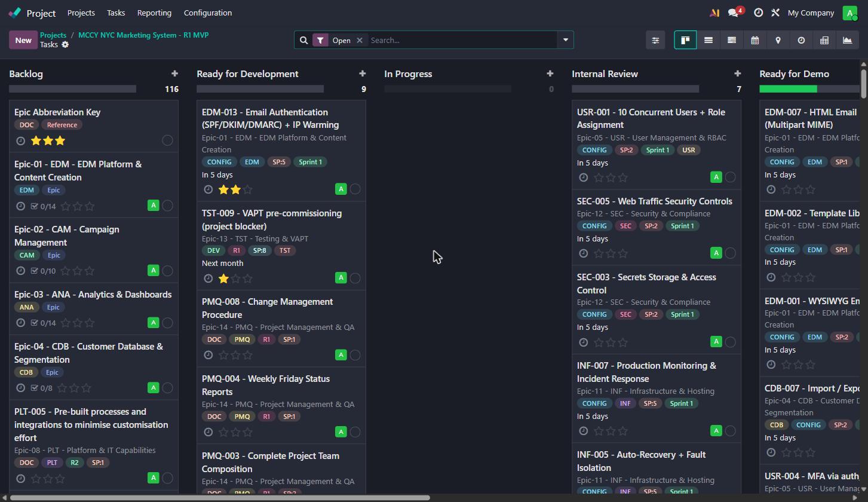868x502 pixels.
Task: Open the activity clock on the TST-009 card
Action: [208, 278]
